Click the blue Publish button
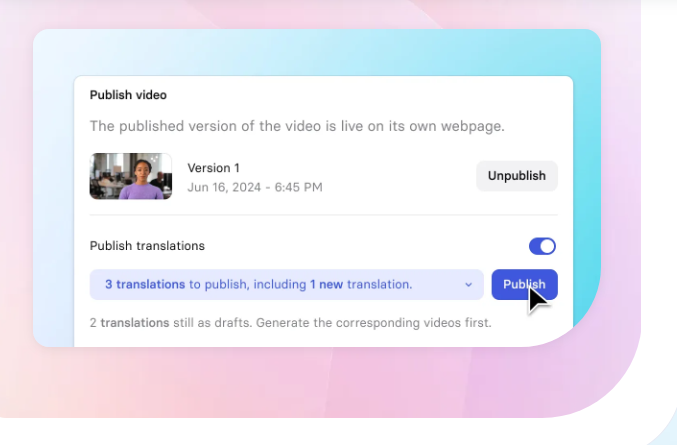Image resolution: width=677 pixels, height=445 pixels. click(x=524, y=284)
